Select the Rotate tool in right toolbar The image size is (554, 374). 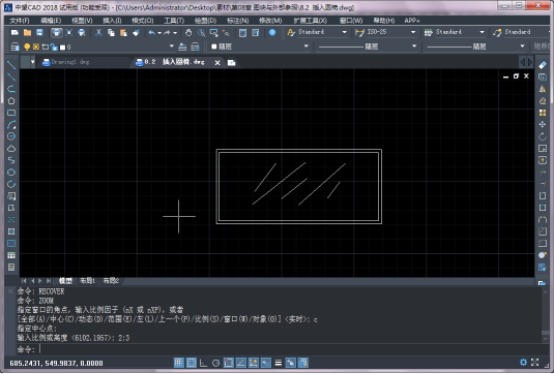(x=542, y=136)
